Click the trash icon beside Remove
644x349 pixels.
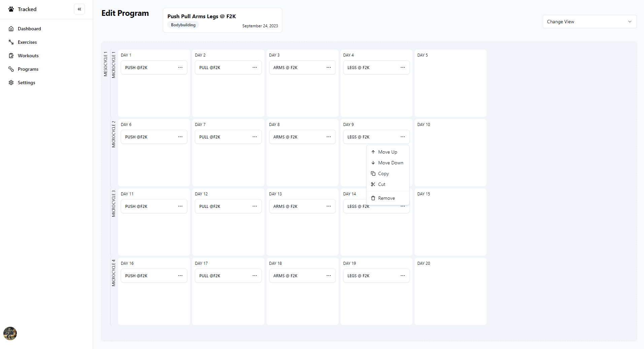click(x=373, y=198)
